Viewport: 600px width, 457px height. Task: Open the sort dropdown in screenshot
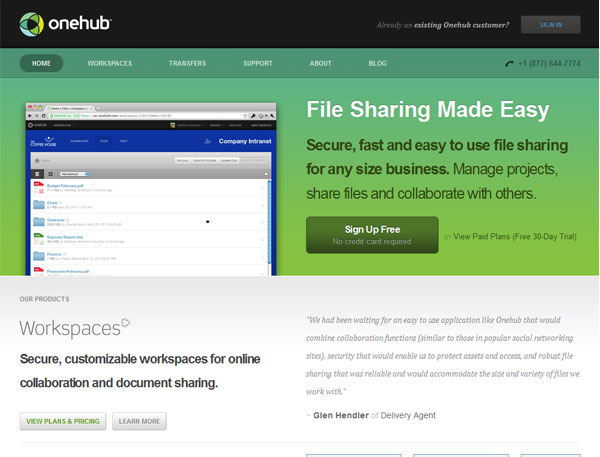[75, 174]
